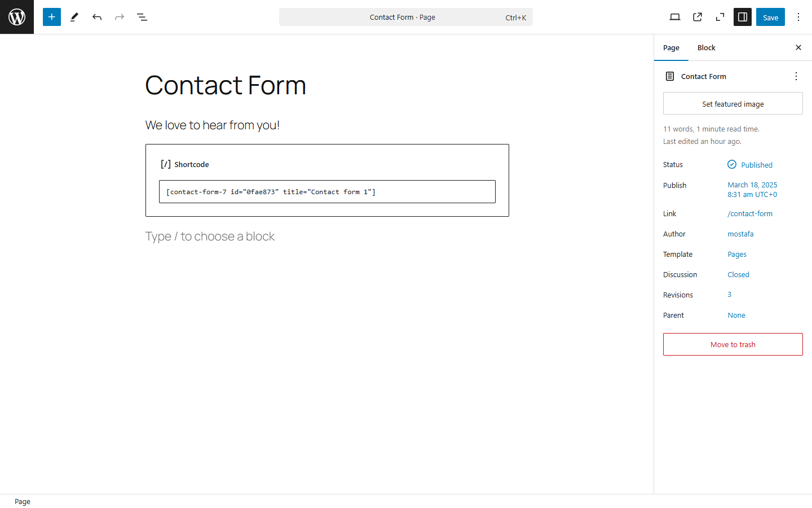Click inside the shortcode text field
The image size is (812, 508).
327,191
